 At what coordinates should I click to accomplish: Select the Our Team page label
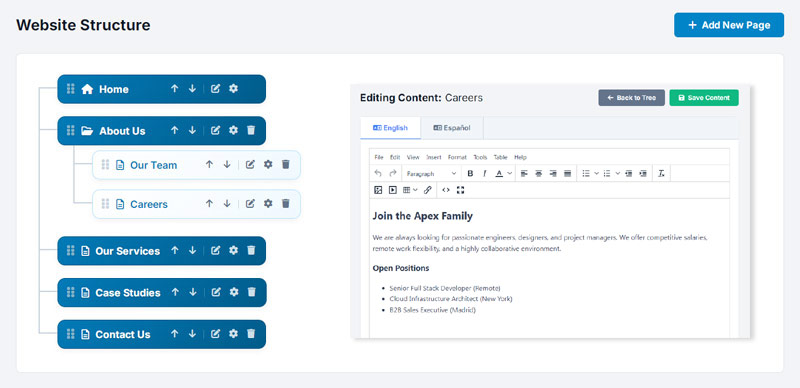154,165
